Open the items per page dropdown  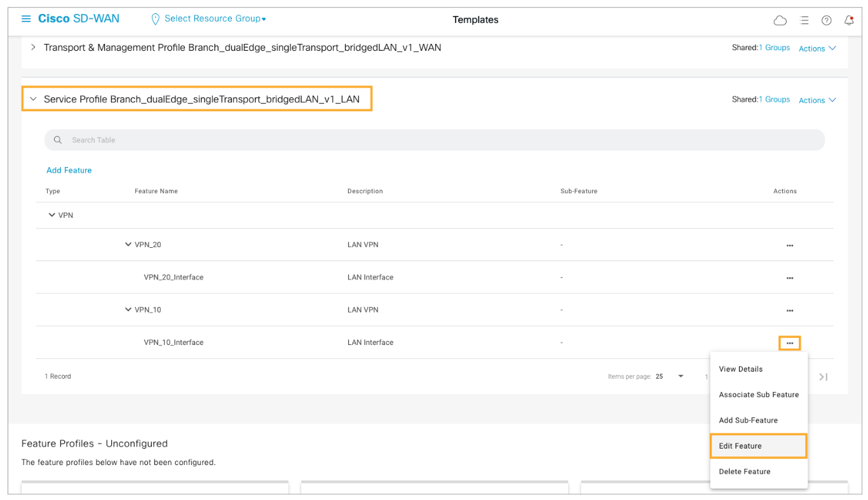click(670, 376)
